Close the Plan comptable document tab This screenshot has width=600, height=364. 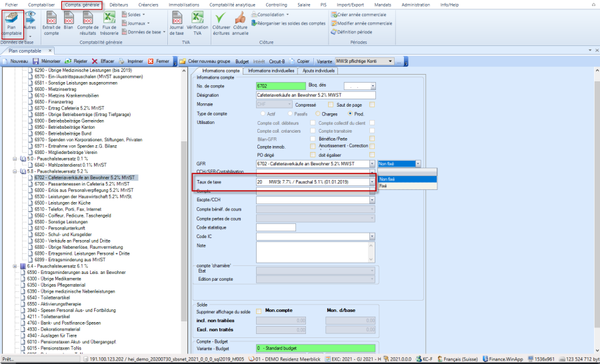[50, 51]
